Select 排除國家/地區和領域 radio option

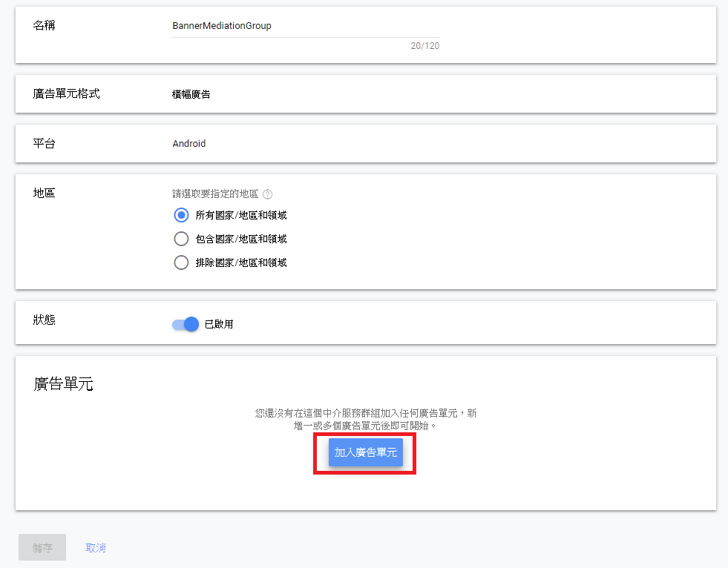point(181,262)
